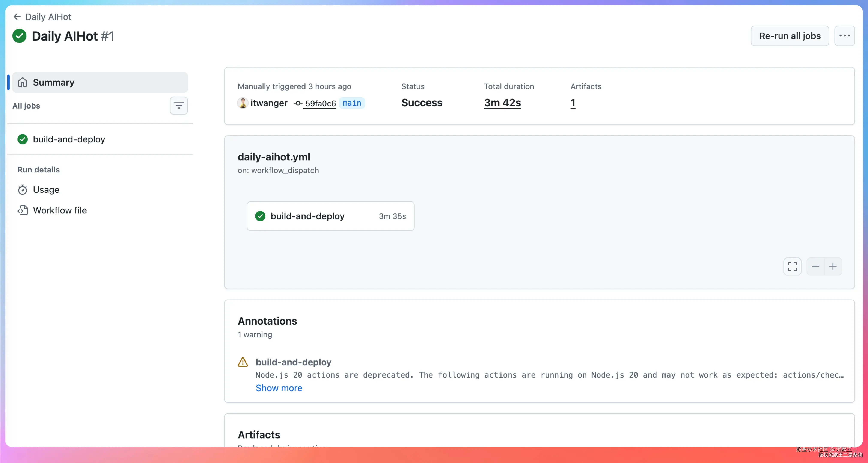Click the daily-aihot.yml heading
The height and width of the screenshot is (463, 868).
[x=274, y=157]
